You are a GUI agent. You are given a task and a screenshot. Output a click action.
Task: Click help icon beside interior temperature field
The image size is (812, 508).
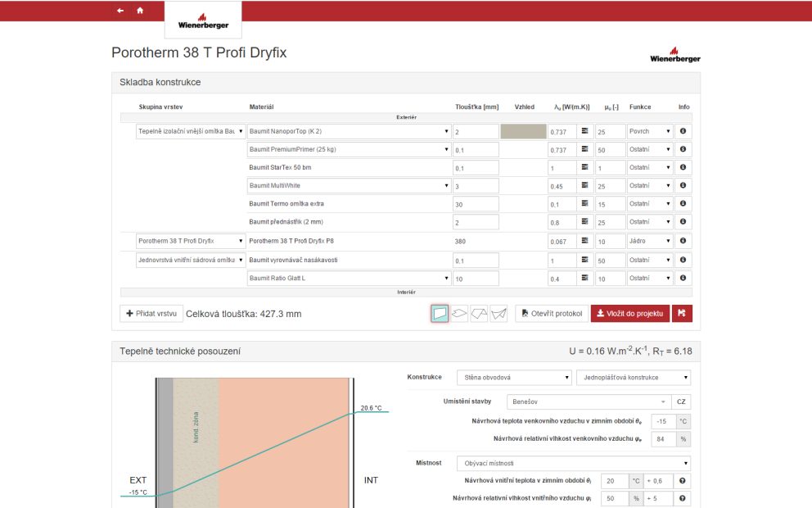[682, 481]
